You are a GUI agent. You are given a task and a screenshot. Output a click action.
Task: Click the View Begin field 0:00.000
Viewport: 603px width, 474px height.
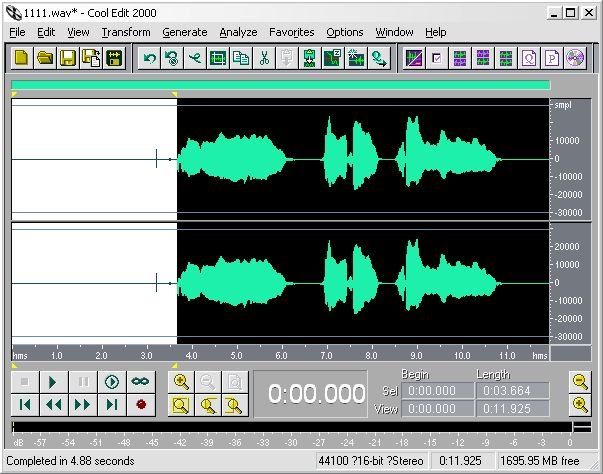coord(438,409)
